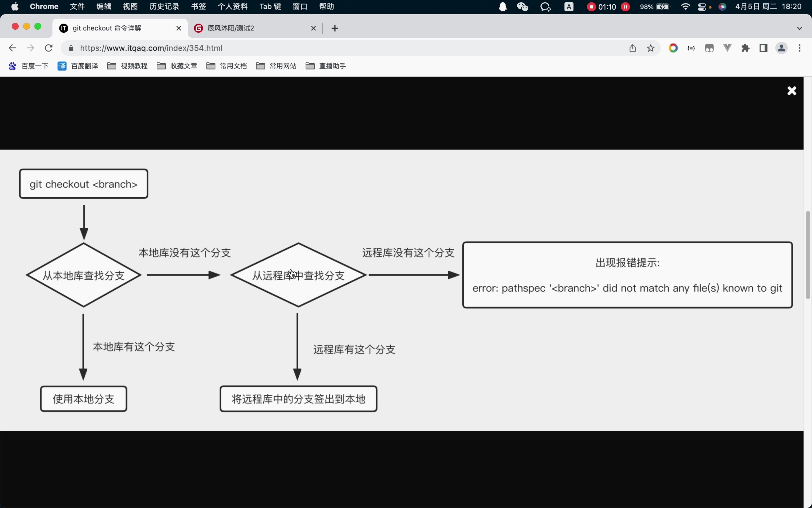Open the V-shaped extension icon
This screenshot has height=508, width=812.
click(727, 48)
